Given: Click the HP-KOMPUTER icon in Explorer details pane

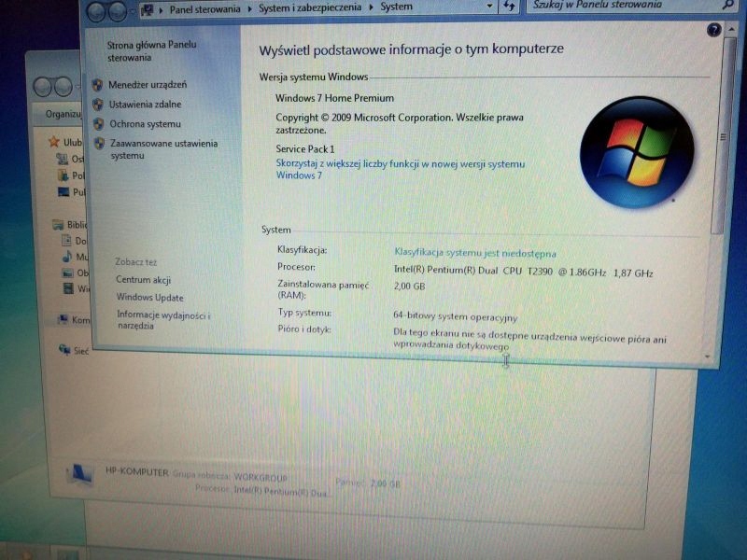Looking at the screenshot, I should coord(79,474).
